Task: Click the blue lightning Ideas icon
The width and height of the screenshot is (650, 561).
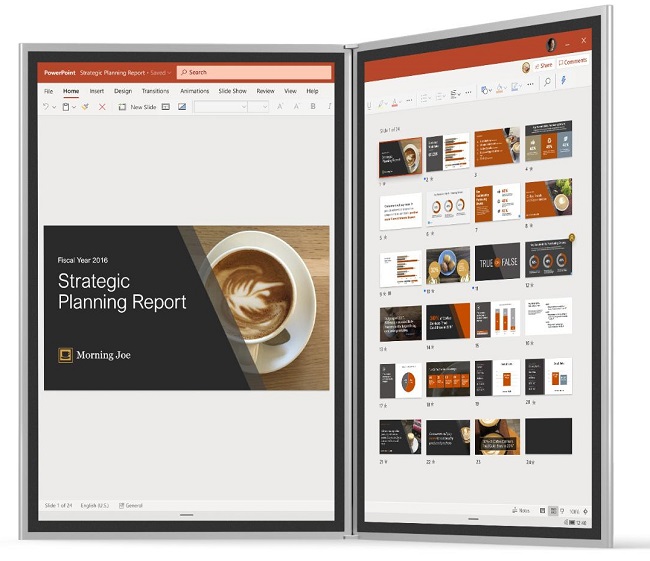Action: click(x=564, y=80)
